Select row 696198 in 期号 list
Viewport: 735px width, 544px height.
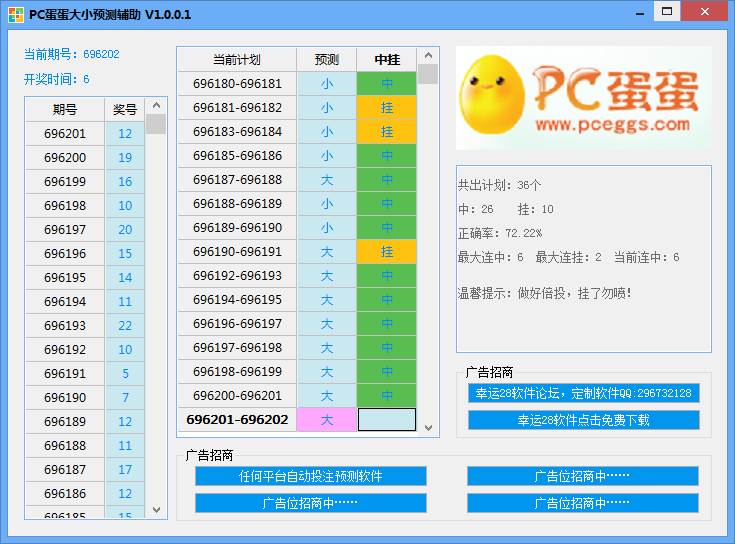(85, 205)
